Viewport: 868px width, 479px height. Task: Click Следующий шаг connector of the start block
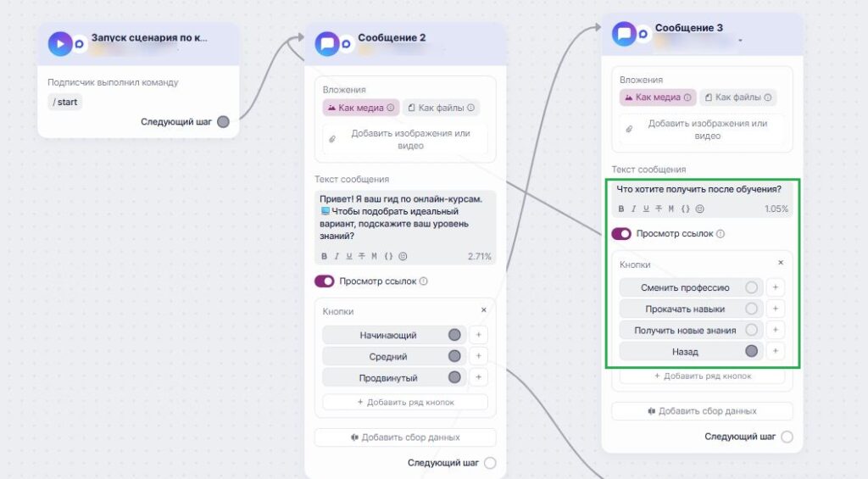click(x=223, y=122)
